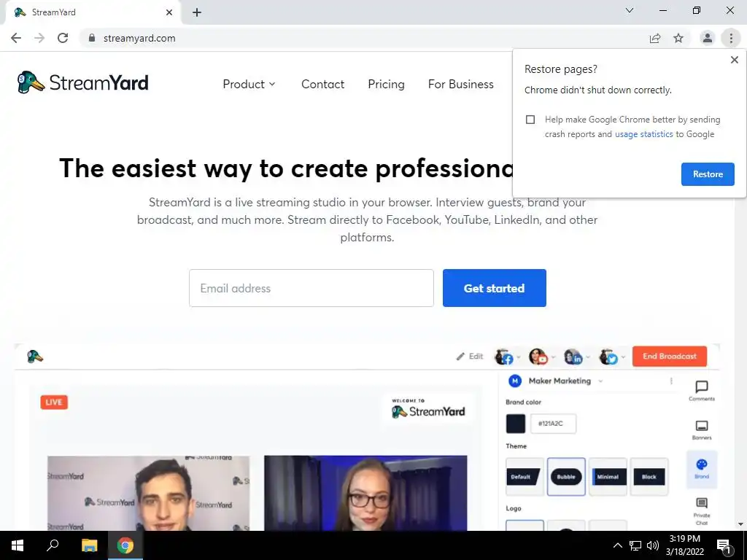Expand the Maker Marketing brand dropdown
This screenshot has height=560, width=747.
pyautogui.click(x=600, y=381)
